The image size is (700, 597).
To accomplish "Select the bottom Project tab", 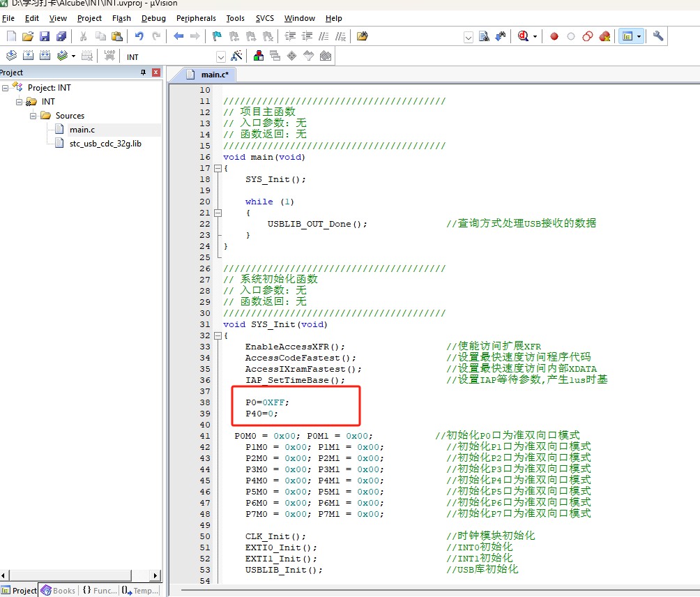I will click(19, 590).
